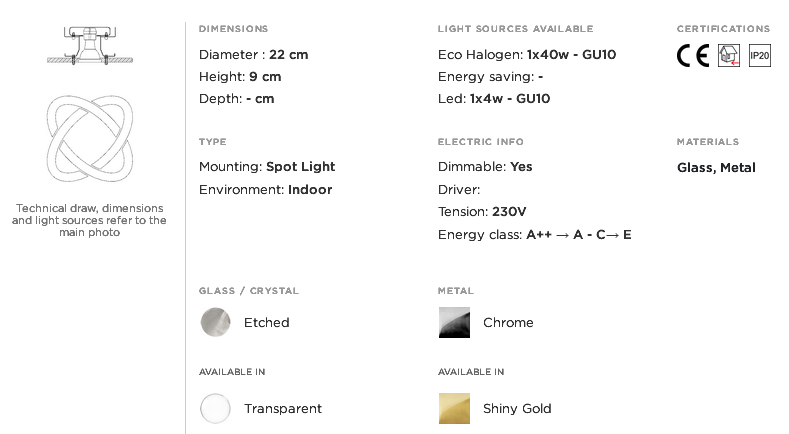Image resolution: width=789 pixels, height=434 pixels.
Task: Select the Etched glass swatch
Action: [215, 322]
